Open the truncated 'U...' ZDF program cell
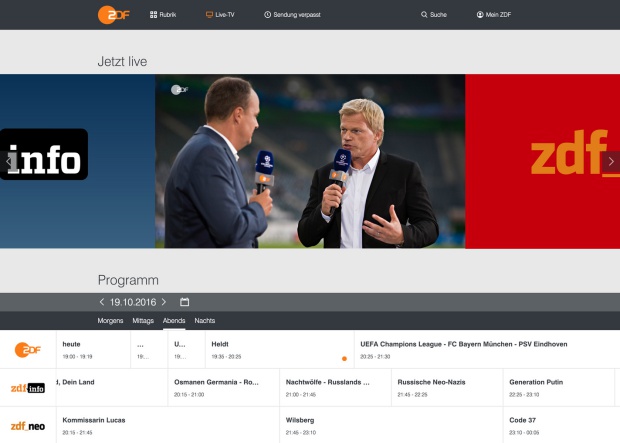Viewport: 620px width, 443px height. pyautogui.click(x=187, y=350)
